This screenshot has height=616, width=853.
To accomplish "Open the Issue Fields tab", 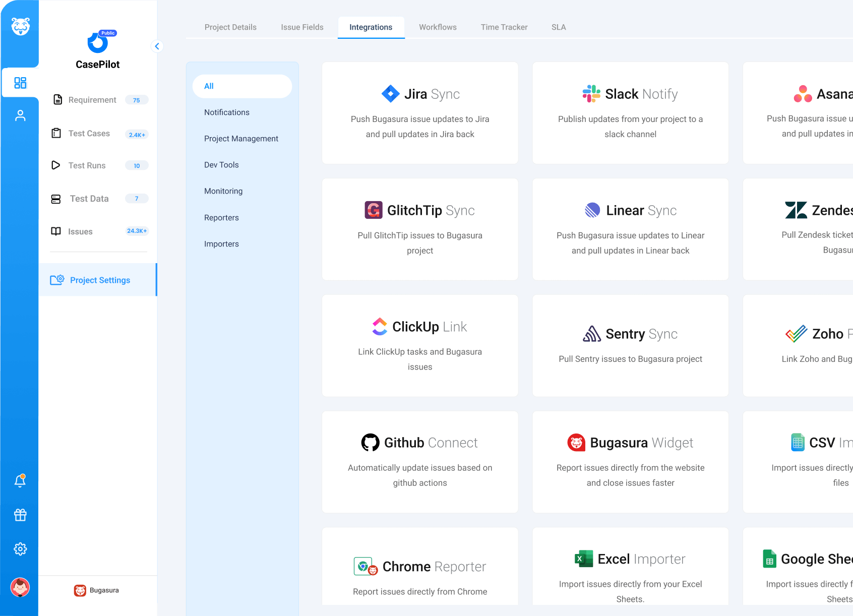I will click(x=302, y=27).
